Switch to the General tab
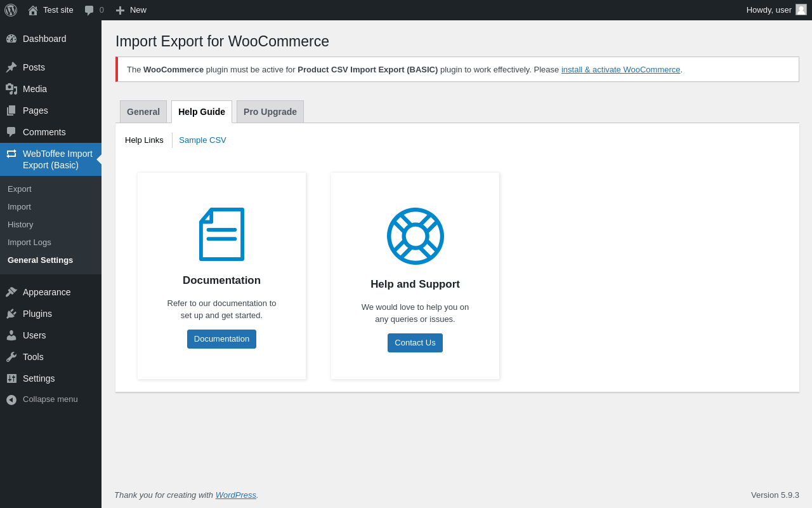This screenshot has width=812, height=508. tap(143, 112)
